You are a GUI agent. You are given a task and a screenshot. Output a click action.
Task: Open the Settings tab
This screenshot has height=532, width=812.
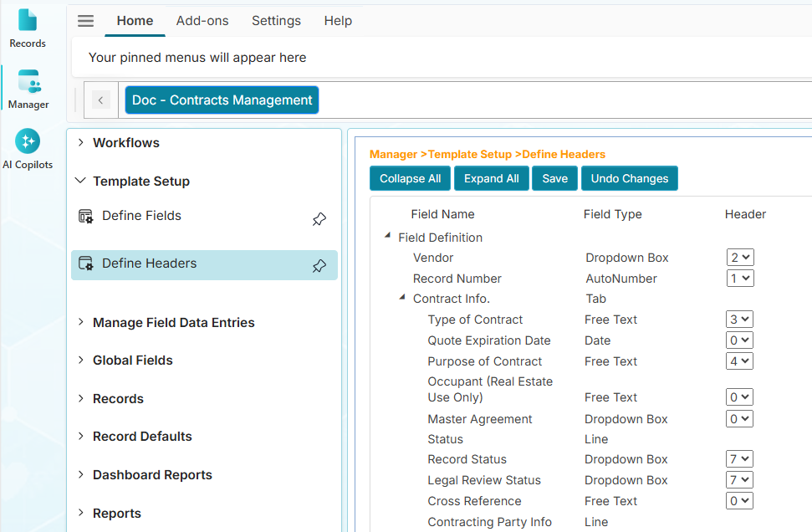tap(276, 21)
